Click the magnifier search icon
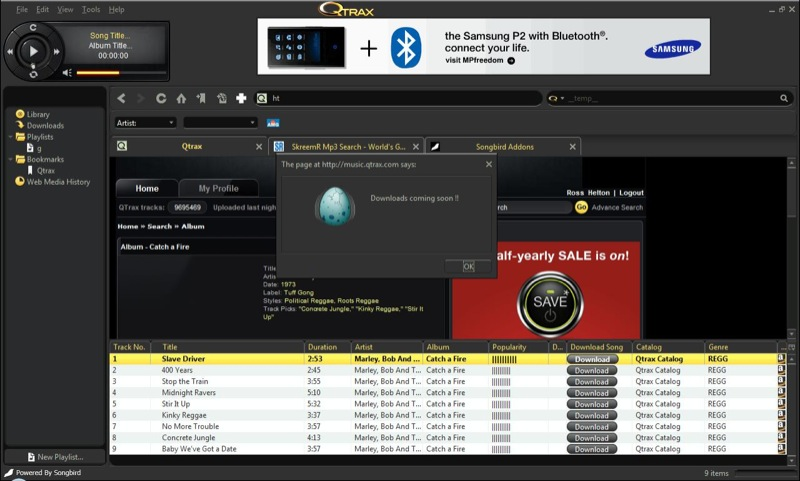 click(x=784, y=98)
